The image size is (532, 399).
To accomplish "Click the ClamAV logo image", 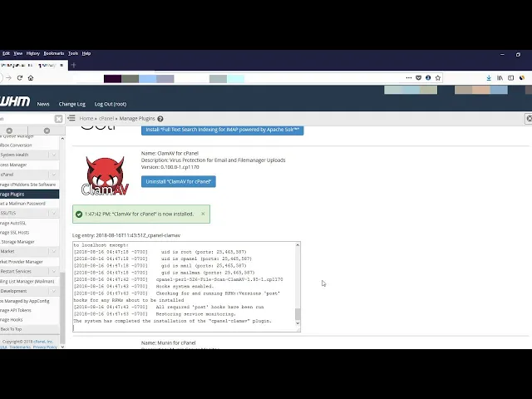I will [x=105, y=175].
